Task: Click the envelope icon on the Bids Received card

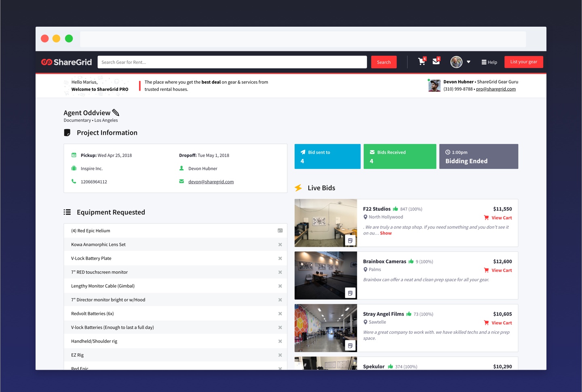Action: pos(372,152)
